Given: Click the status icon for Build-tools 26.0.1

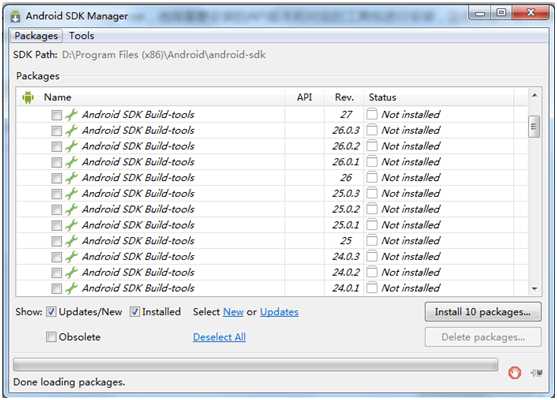Looking at the screenshot, I should point(372,162).
